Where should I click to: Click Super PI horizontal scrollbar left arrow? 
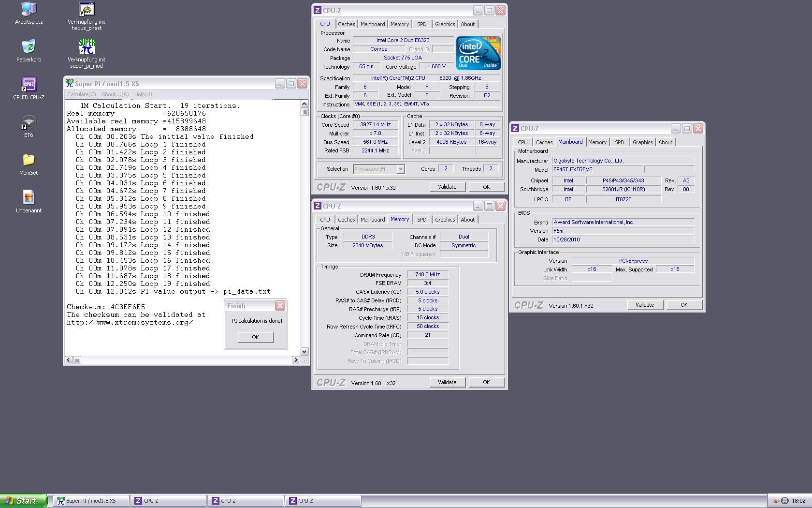point(69,360)
